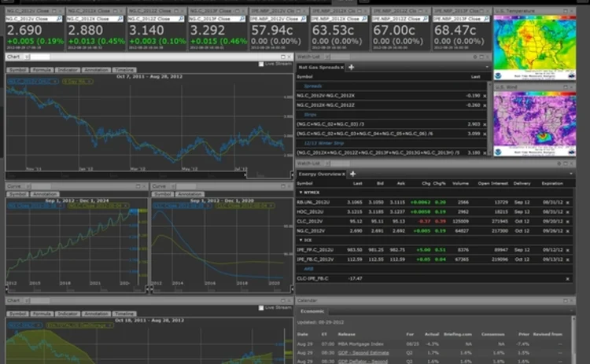
Task: Open Symbol menu on the left Curve panel
Action: 17,194
